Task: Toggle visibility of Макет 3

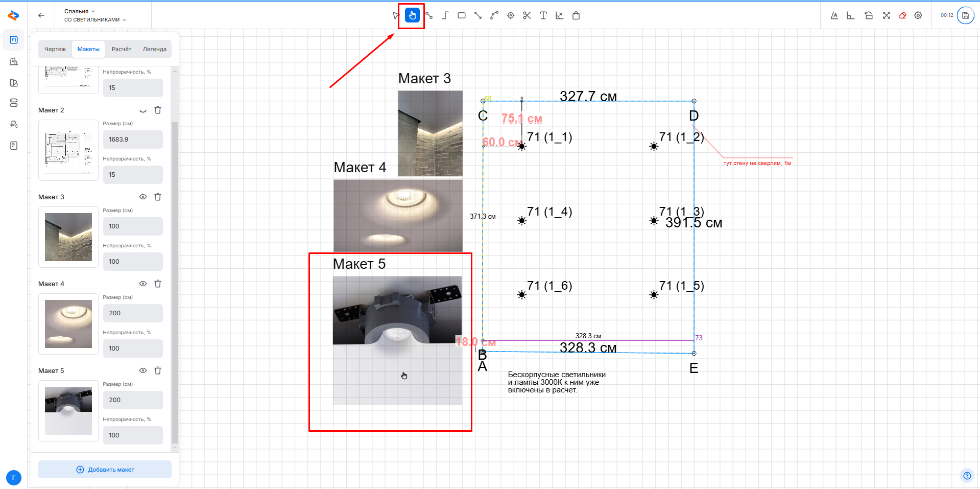Action: (x=143, y=197)
